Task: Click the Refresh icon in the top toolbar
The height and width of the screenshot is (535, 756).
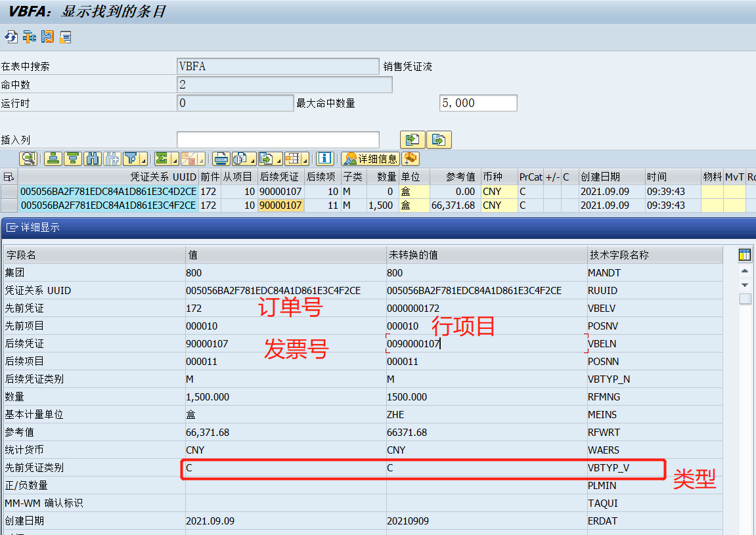Action: (x=11, y=37)
